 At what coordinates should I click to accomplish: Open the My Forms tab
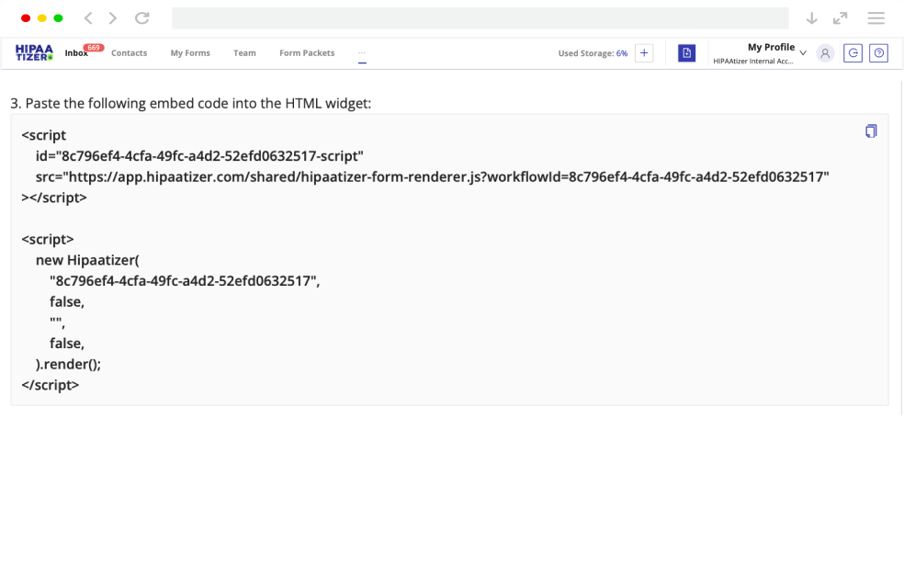click(190, 53)
